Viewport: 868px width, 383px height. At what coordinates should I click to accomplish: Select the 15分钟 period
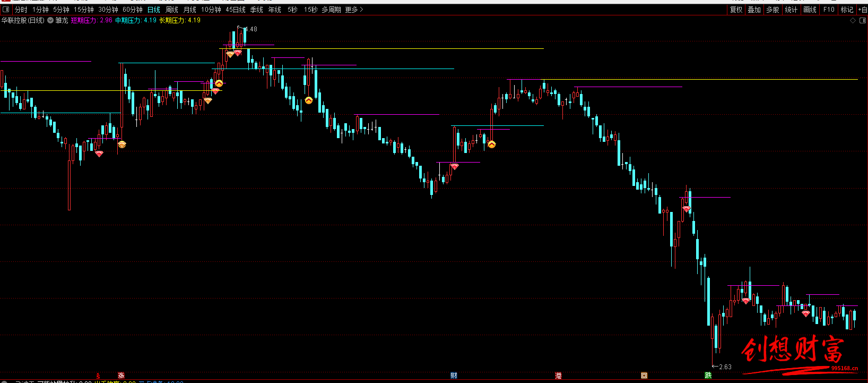point(83,10)
